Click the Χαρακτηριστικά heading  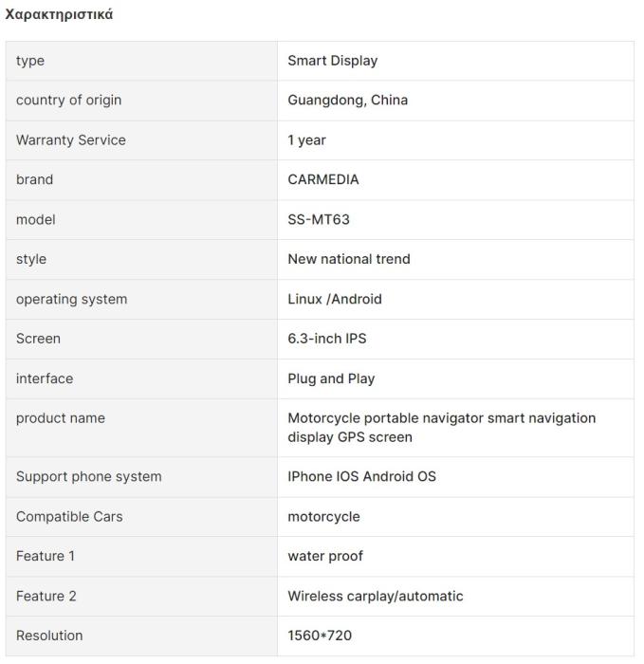click(x=60, y=14)
